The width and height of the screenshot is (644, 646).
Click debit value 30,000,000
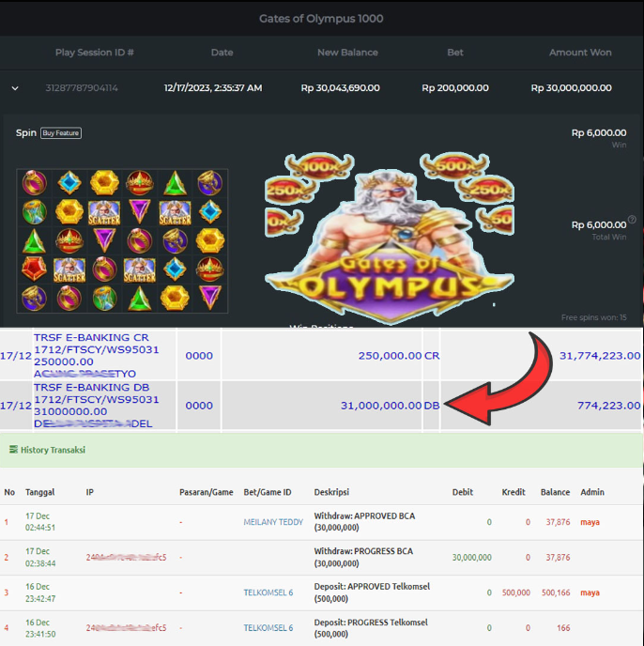(x=472, y=558)
